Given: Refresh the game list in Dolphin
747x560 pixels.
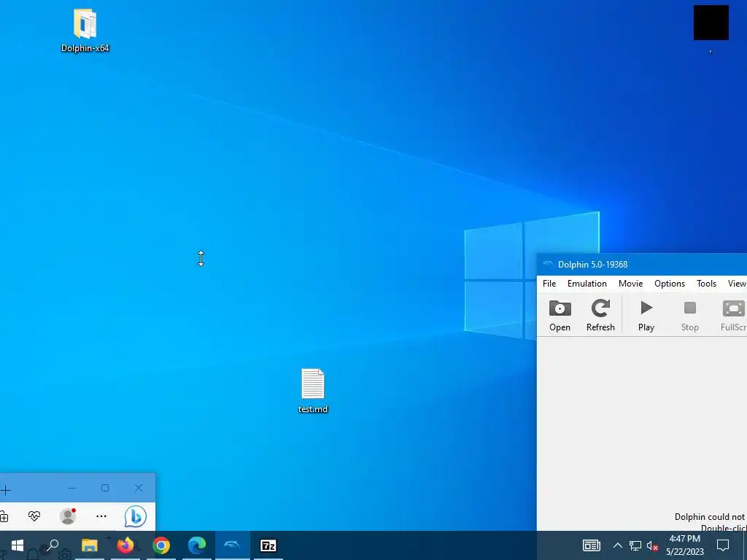Looking at the screenshot, I should pos(600,315).
